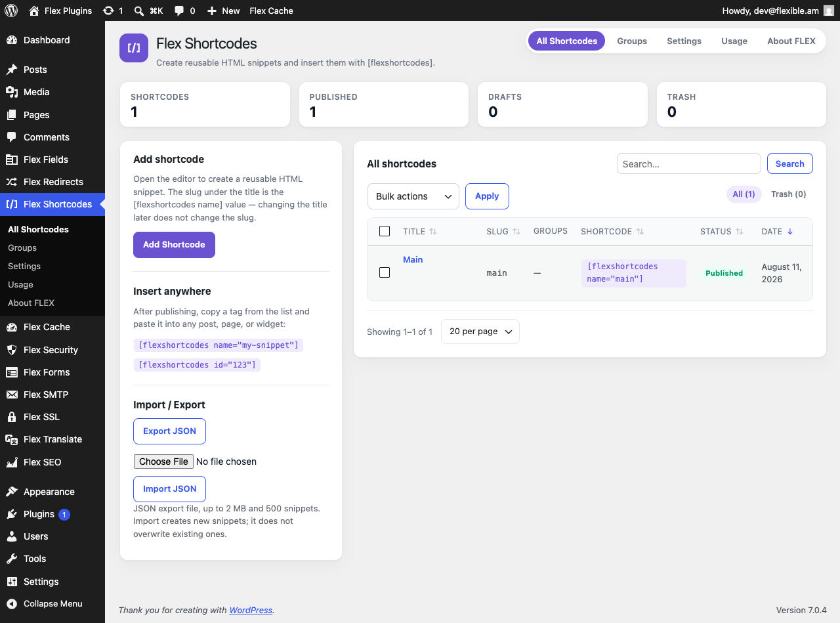The width and height of the screenshot is (840, 623).
Task: Click the flexshortcodes name="main" tag
Action: [x=633, y=273]
